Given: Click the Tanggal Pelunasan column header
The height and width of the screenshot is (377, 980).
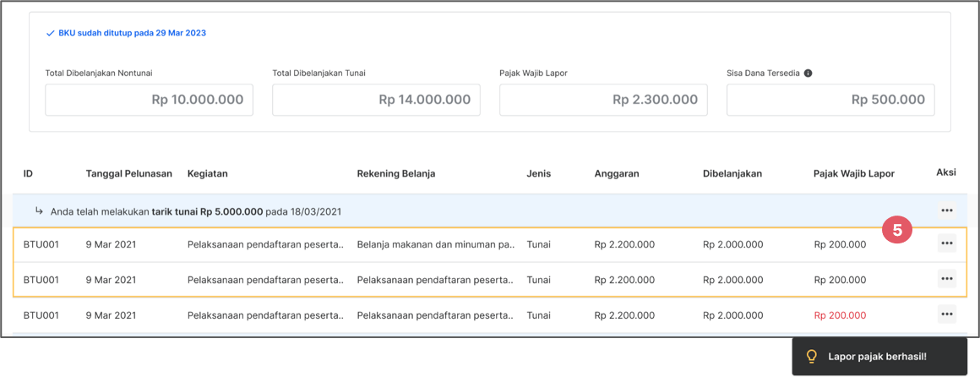Looking at the screenshot, I should [x=128, y=174].
